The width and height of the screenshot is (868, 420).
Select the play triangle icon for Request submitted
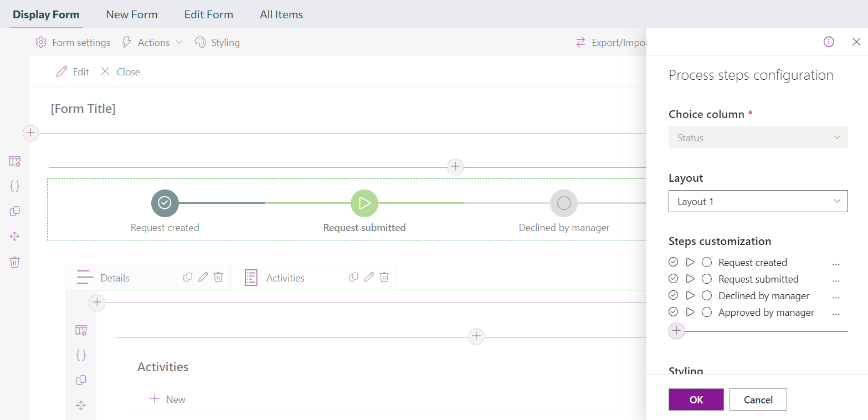point(690,279)
